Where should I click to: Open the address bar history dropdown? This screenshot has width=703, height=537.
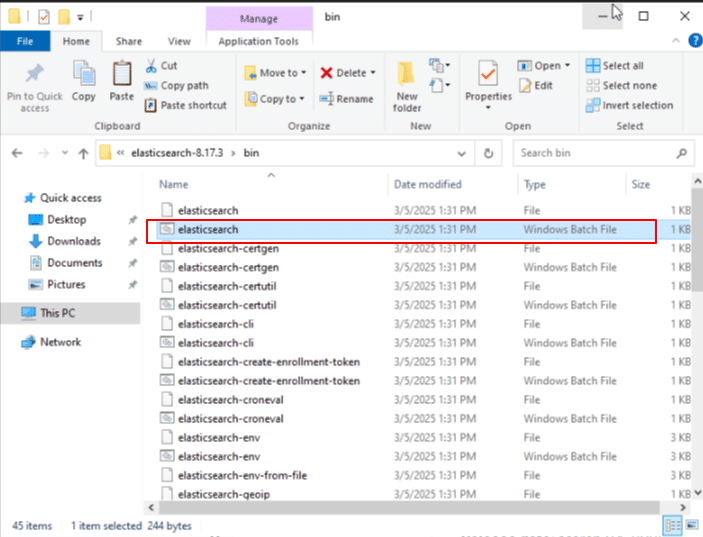tap(463, 153)
